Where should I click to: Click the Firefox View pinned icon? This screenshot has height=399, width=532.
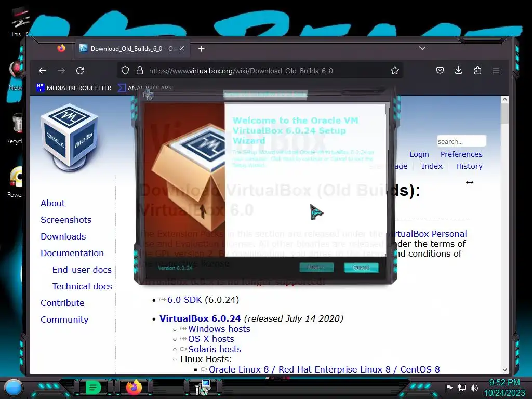[x=61, y=48]
